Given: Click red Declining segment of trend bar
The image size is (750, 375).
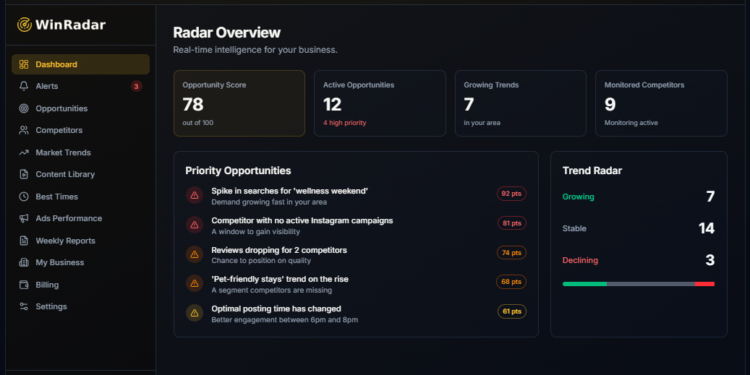Looking at the screenshot, I should (x=705, y=284).
